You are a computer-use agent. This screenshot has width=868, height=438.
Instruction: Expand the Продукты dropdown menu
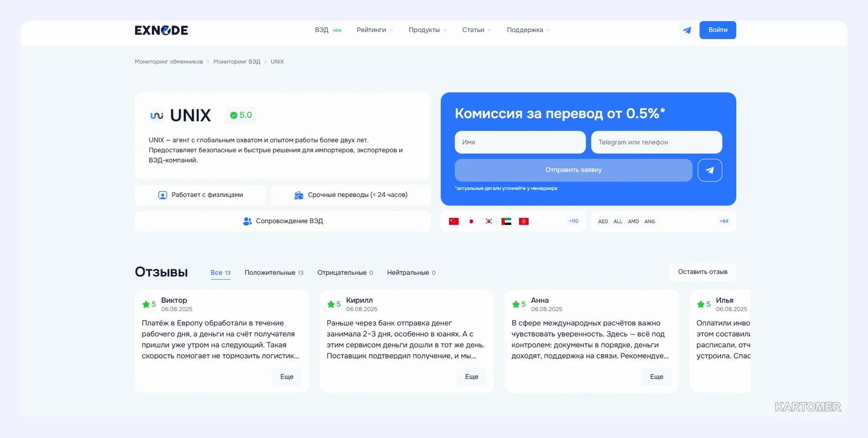tap(427, 30)
